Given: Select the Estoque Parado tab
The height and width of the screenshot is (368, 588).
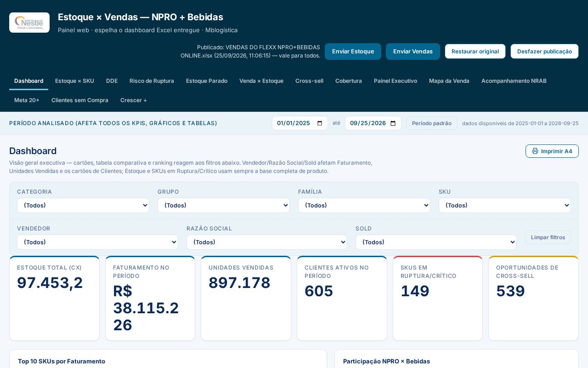Looking at the screenshot, I should point(207,81).
